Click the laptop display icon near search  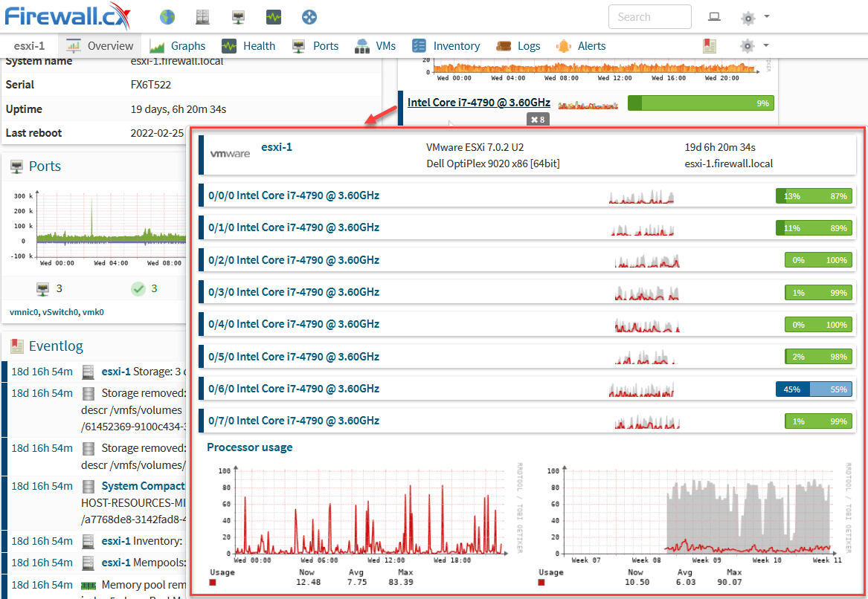[714, 17]
